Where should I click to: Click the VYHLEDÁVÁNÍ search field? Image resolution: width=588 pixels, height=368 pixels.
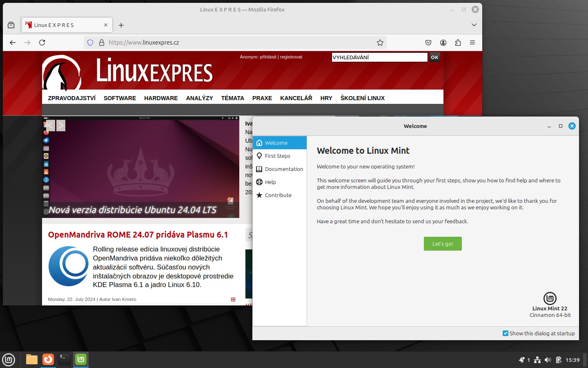coord(379,57)
